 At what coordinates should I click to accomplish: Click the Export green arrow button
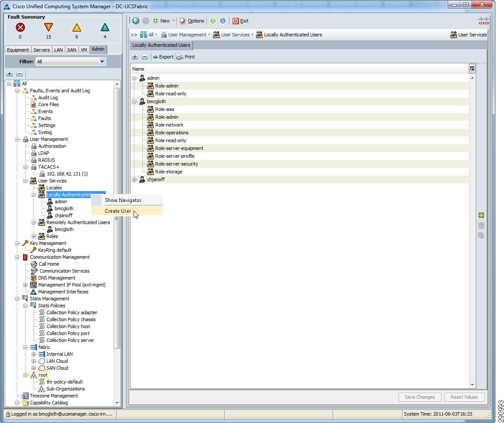163,57
